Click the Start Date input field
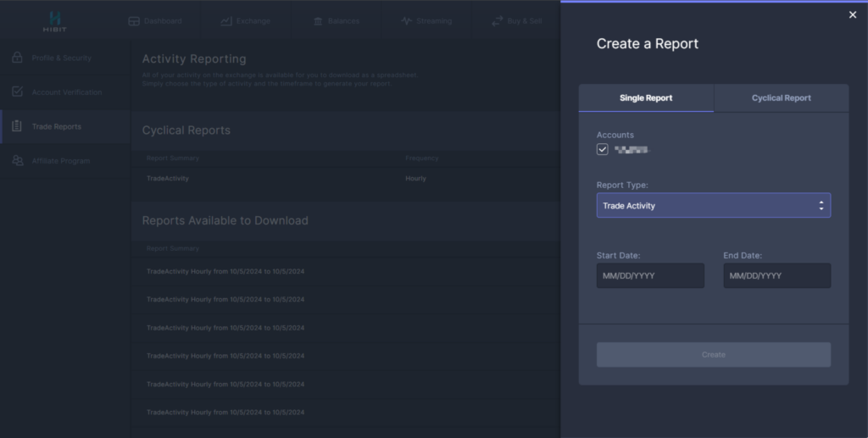This screenshot has width=868, height=438. point(650,275)
